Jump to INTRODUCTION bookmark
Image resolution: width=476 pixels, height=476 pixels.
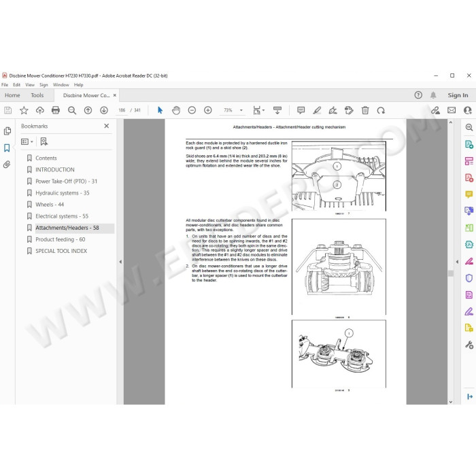[x=55, y=169]
